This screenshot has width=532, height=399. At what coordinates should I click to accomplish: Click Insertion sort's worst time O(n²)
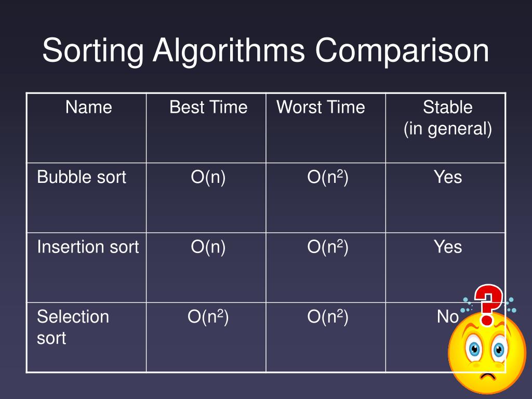(328, 247)
